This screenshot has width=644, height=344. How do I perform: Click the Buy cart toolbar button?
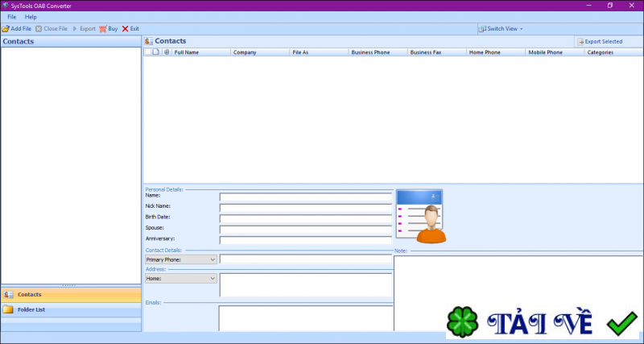point(109,29)
